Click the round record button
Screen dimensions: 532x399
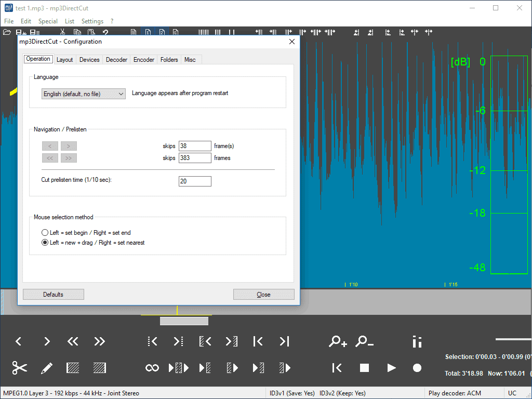tap(417, 368)
